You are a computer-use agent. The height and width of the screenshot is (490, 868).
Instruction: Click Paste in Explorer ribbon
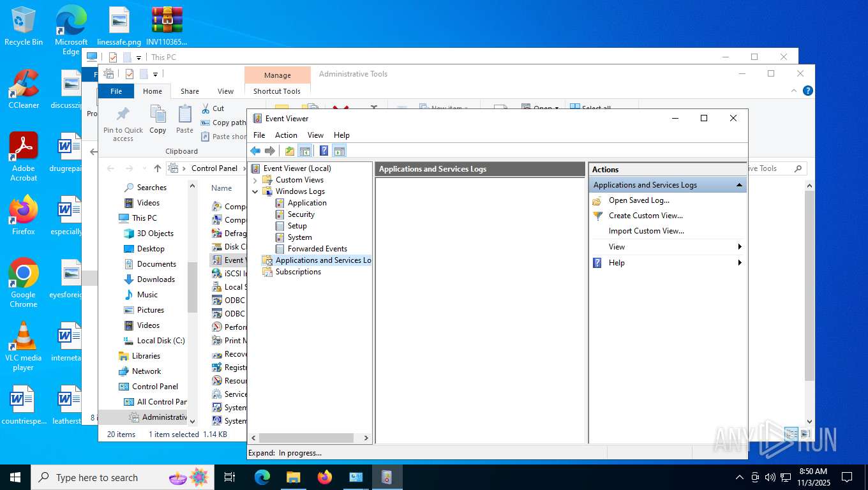184,120
